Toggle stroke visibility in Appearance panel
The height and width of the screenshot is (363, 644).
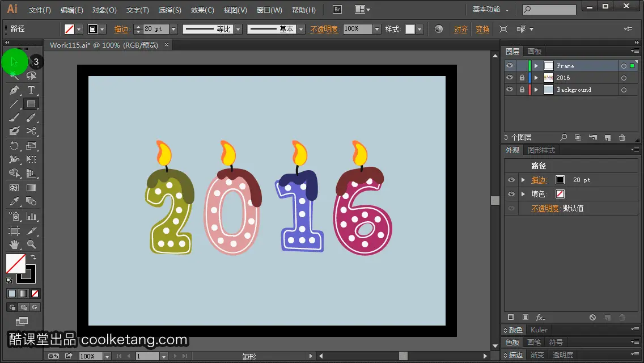click(x=511, y=180)
